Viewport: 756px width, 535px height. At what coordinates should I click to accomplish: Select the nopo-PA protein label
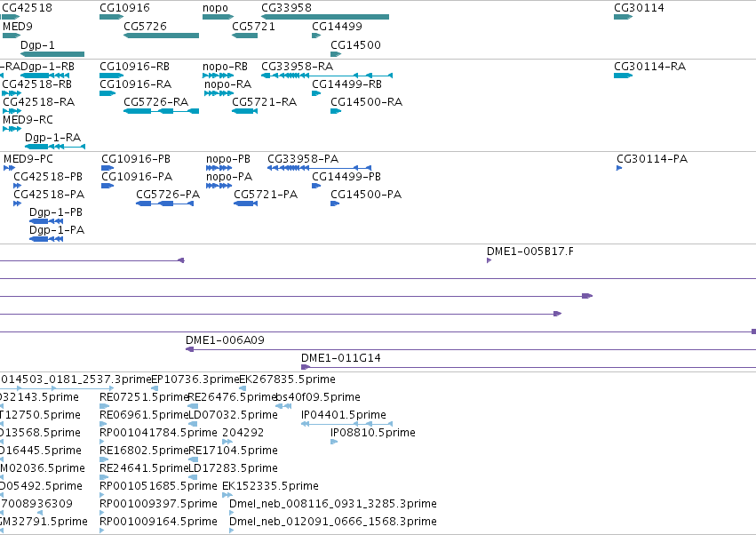pos(229,177)
